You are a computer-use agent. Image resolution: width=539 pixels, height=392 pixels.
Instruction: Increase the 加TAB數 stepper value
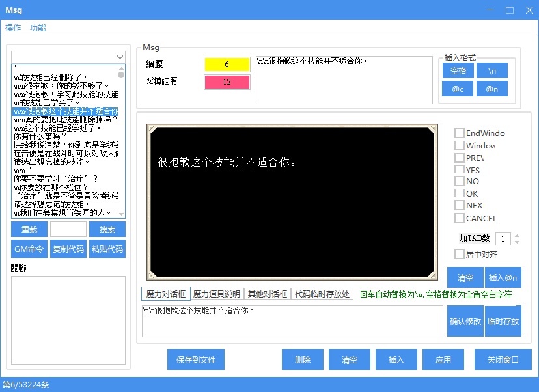(x=517, y=236)
